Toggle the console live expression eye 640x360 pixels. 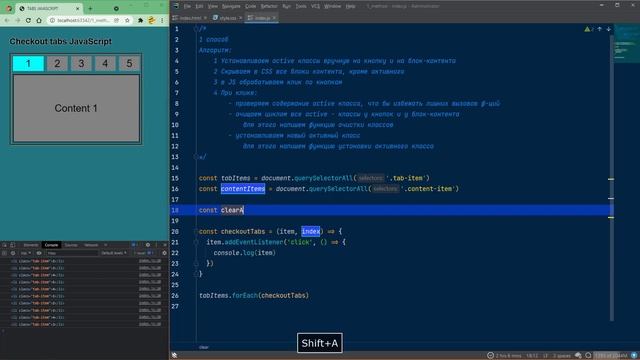coord(39,253)
